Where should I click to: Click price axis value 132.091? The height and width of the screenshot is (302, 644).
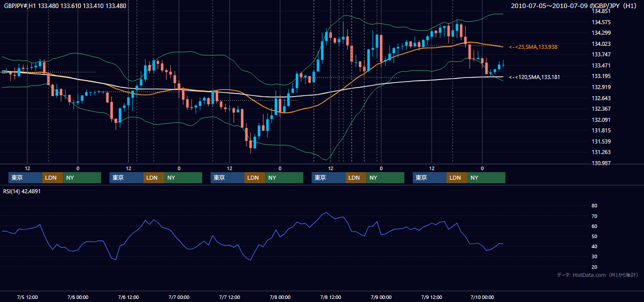[x=601, y=120]
